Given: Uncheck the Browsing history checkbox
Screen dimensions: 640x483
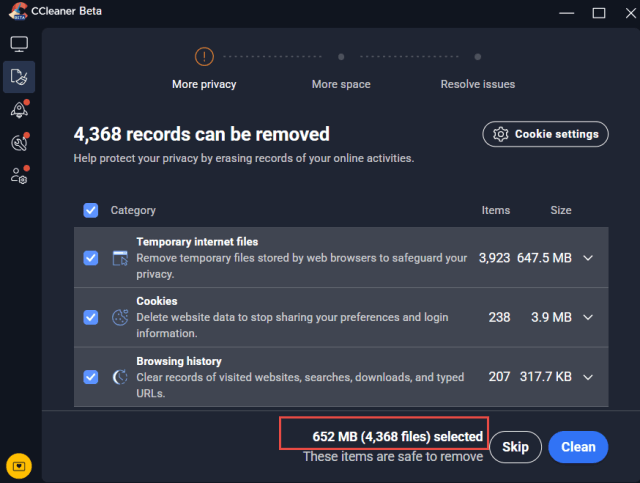Looking at the screenshot, I should pos(91,377).
